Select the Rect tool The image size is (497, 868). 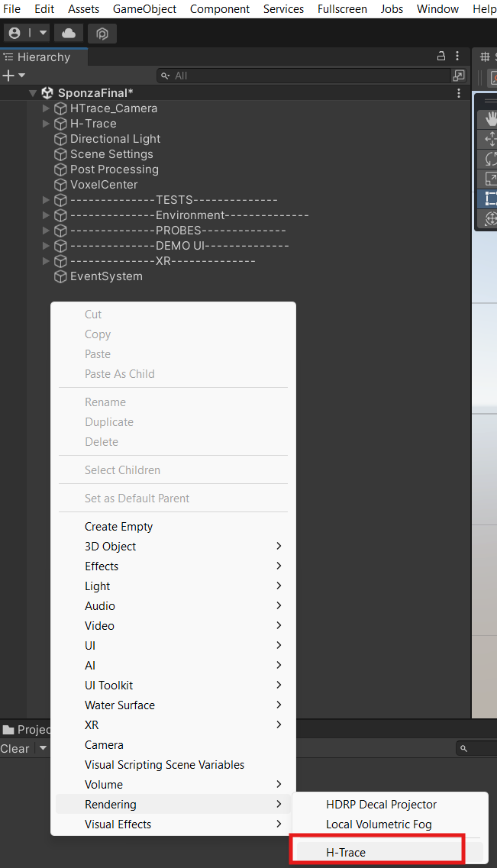coord(490,198)
